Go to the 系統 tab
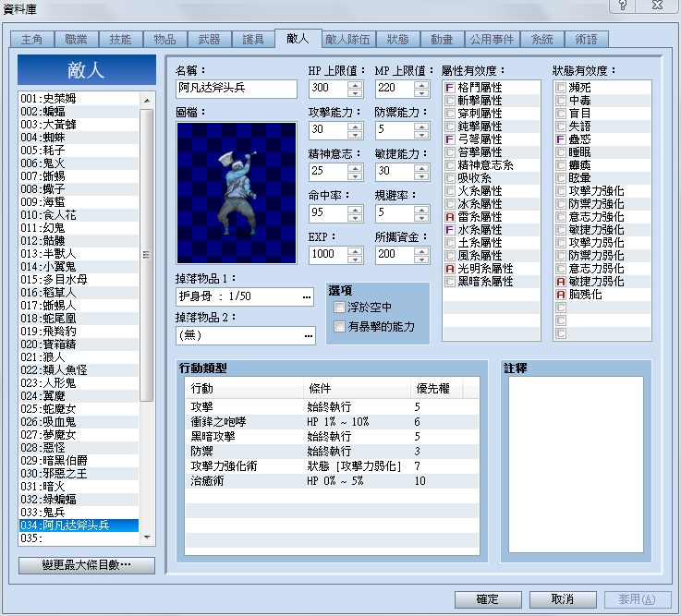Screen dimensions: 681x616 [542, 40]
